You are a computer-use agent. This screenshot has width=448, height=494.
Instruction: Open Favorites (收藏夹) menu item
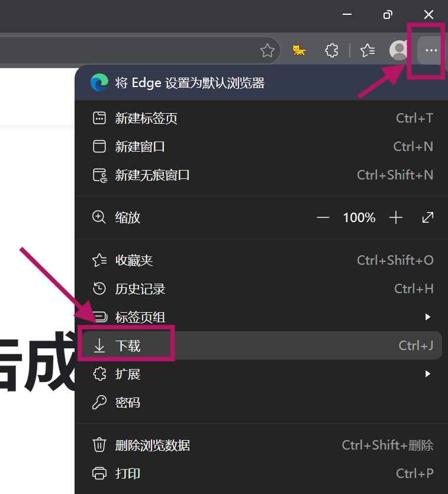(x=262, y=261)
